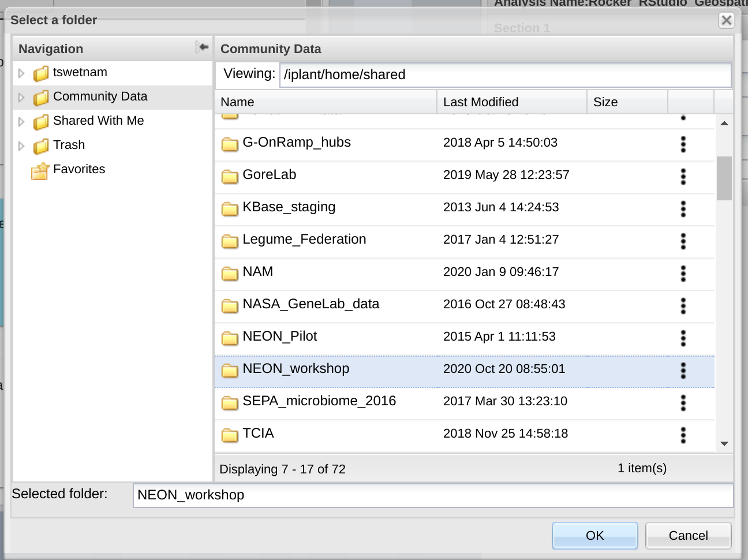Click the NASA_GeneLab_data folder icon
Screen dimensions: 748x560
pos(230,305)
